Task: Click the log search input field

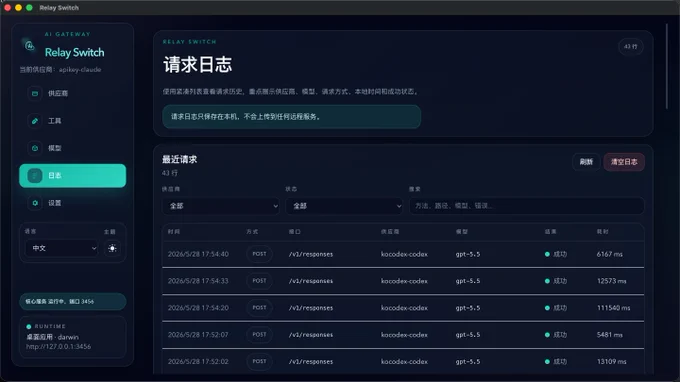Action: [526, 206]
